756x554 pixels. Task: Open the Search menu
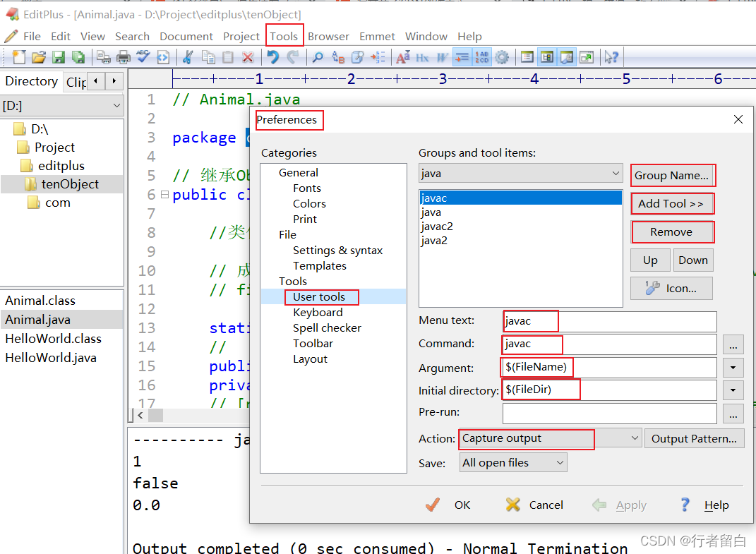click(132, 37)
